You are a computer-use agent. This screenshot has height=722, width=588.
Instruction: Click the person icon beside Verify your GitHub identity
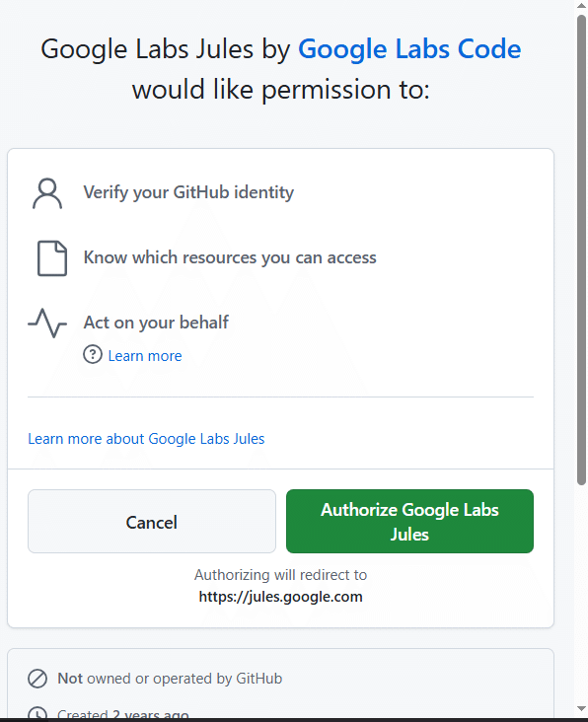click(47, 193)
